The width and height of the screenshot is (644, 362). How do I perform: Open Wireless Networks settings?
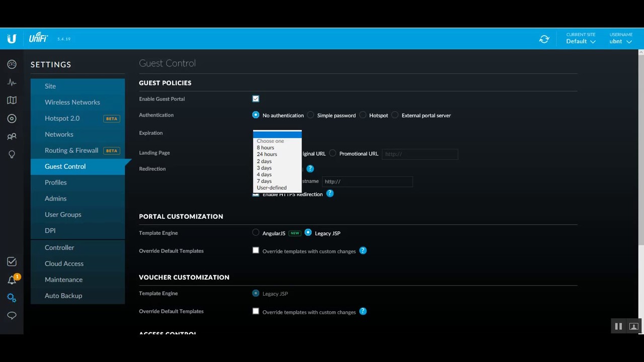click(77, 102)
